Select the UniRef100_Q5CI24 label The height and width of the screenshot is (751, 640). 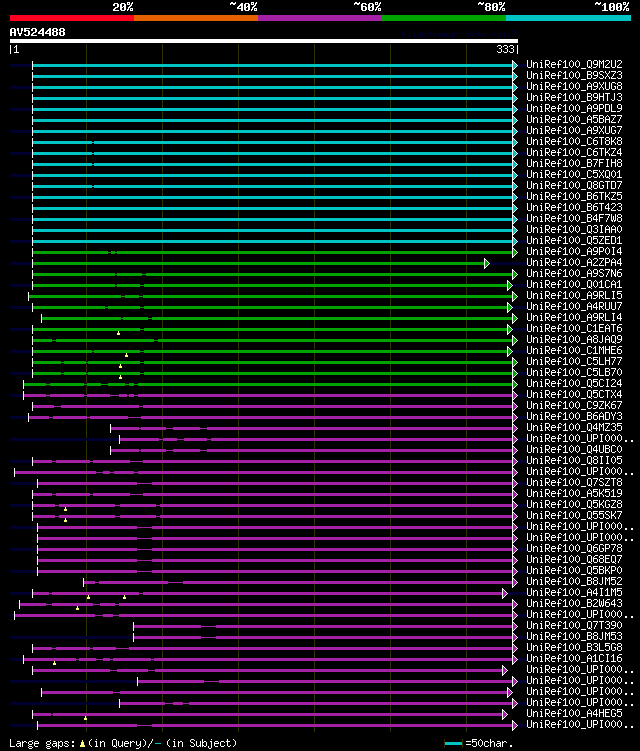[x=574, y=384]
